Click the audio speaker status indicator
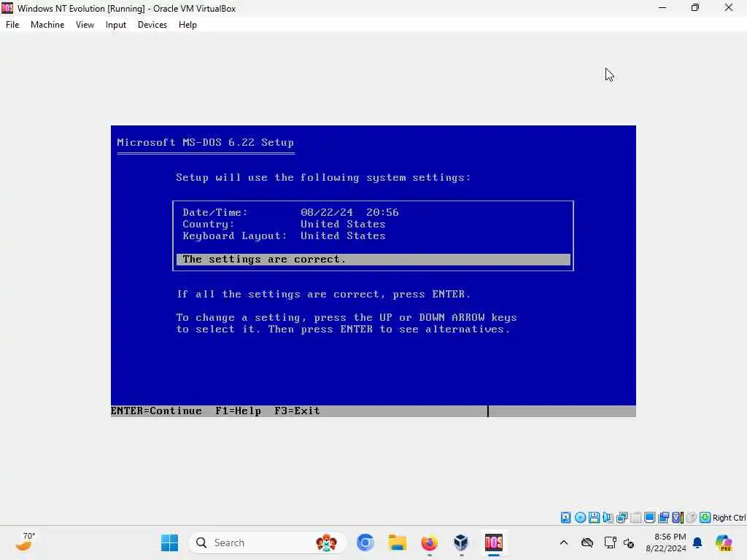The width and height of the screenshot is (747, 560). coord(608,518)
